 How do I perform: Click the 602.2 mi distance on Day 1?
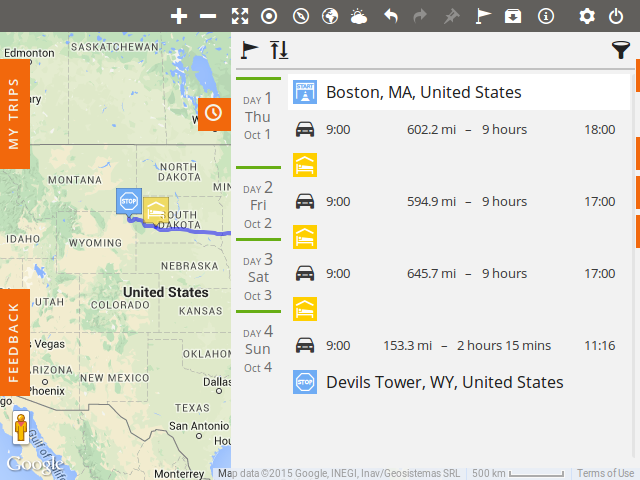coord(431,129)
